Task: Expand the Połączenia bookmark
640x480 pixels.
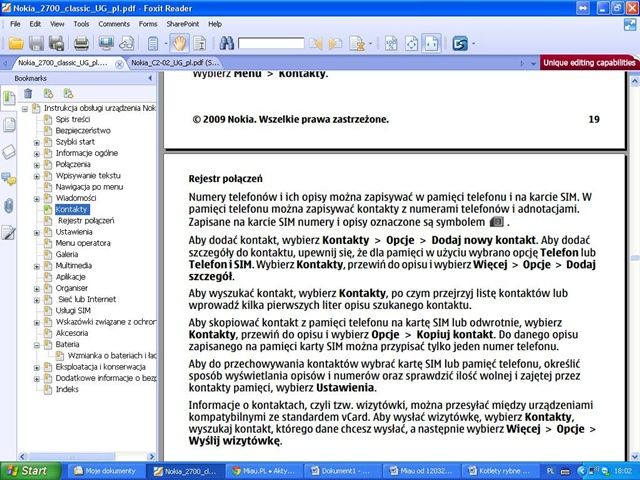Action: (x=37, y=165)
